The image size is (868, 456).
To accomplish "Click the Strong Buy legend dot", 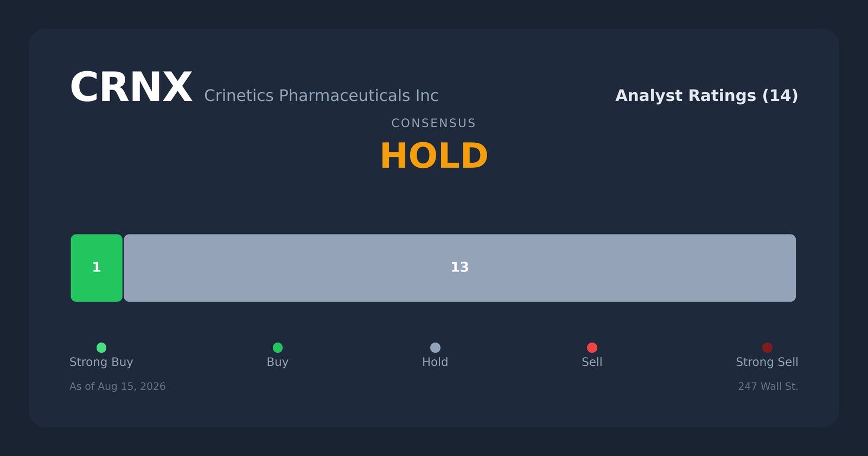I will click(x=101, y=347).
